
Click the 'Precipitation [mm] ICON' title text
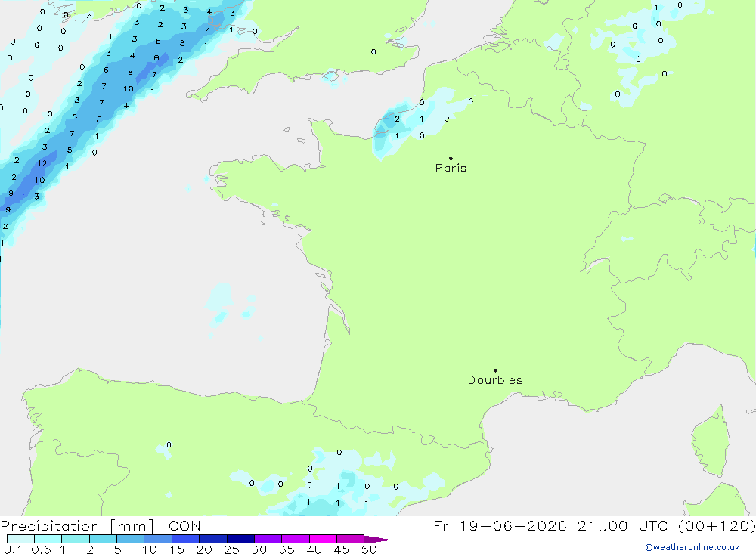[101, 526]
